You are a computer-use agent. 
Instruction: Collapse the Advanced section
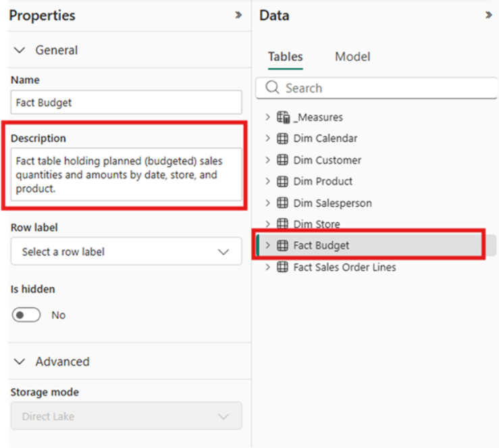20,362
